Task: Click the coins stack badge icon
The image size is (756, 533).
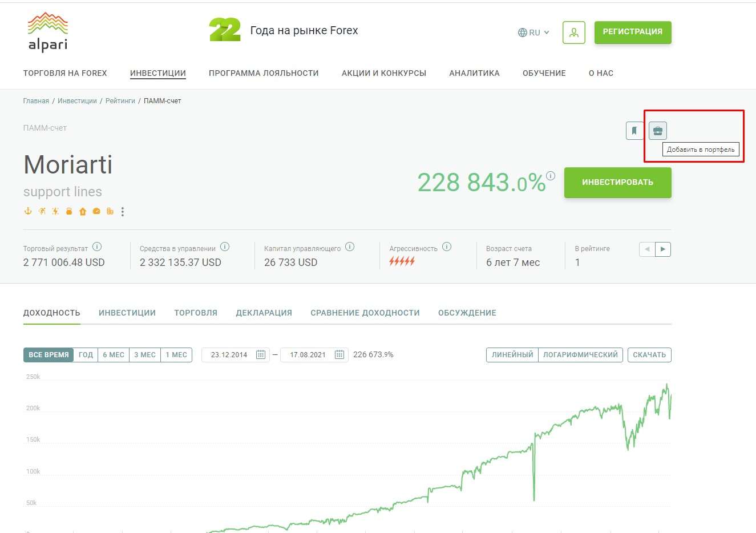Action: (110, 211)
